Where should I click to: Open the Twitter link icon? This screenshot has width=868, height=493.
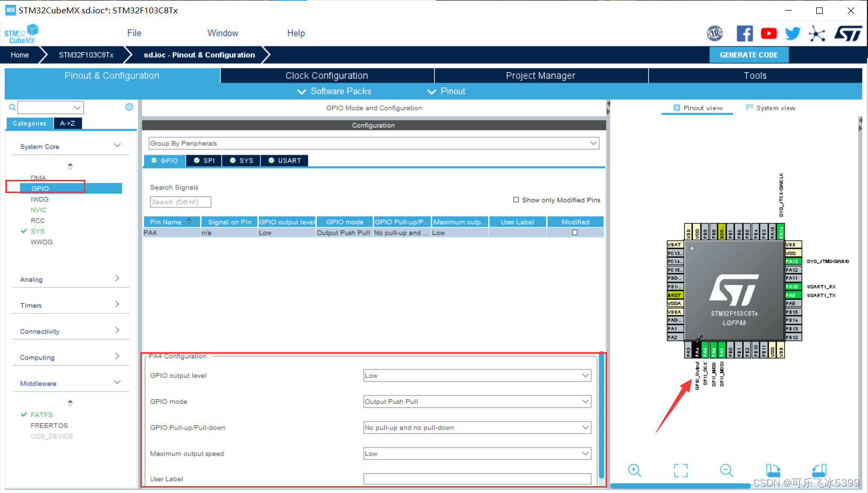[793, 34]
